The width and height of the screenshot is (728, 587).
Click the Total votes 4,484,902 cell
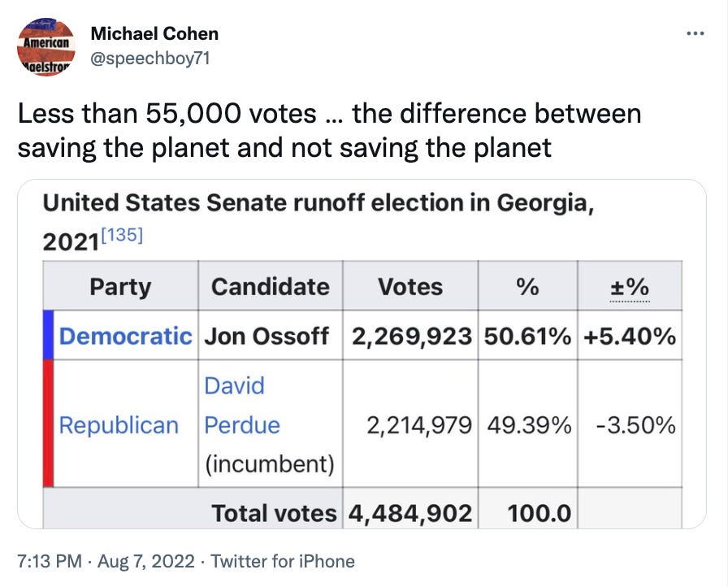coord(410,513)
